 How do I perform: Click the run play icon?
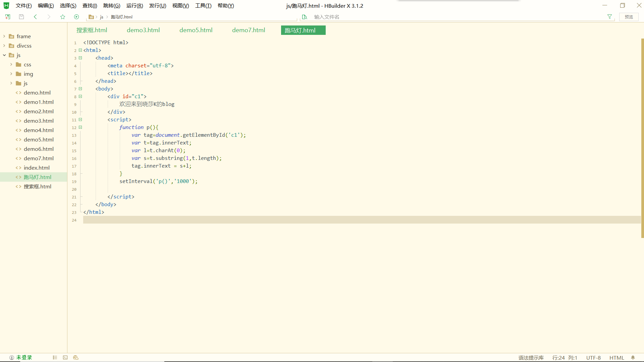[76, 17]
